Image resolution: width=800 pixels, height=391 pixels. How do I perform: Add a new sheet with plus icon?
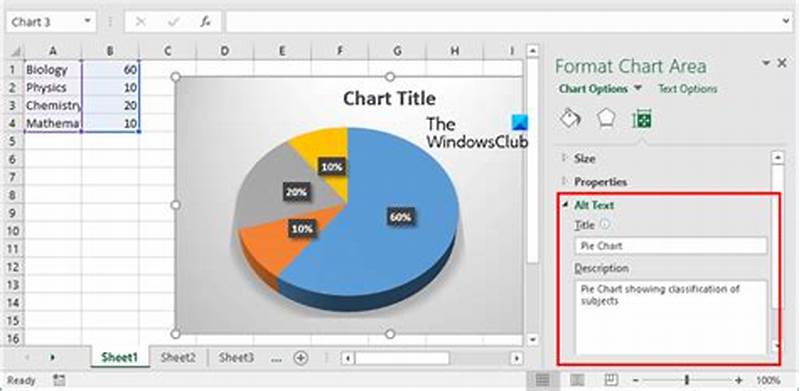(301, 358)
